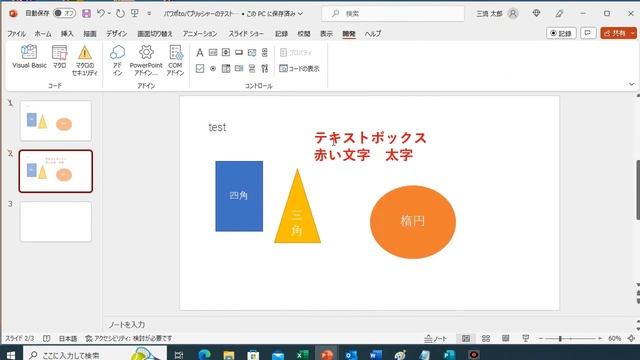
Task: Open the Insert (挿入) tab
Action: pyautogui.click(x=67, y=34)
